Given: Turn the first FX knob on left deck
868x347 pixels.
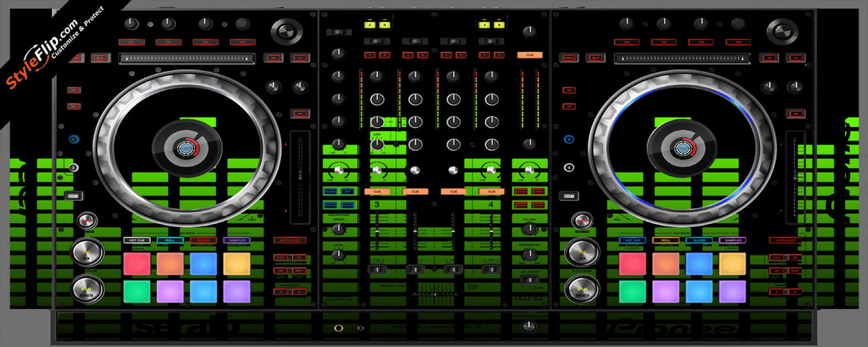Looking at the screenshot, I should coord(131,24).
